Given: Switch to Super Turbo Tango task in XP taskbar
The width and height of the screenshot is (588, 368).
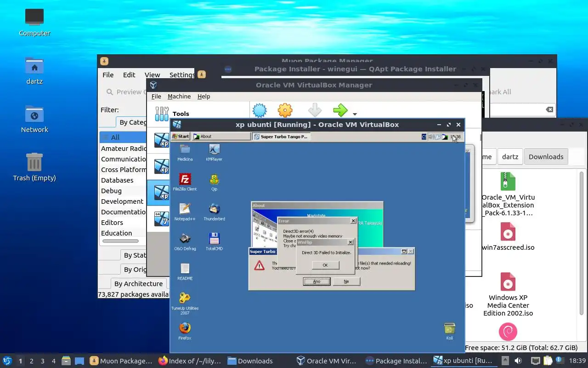Looking at the screenshot, I should (282, 136).
